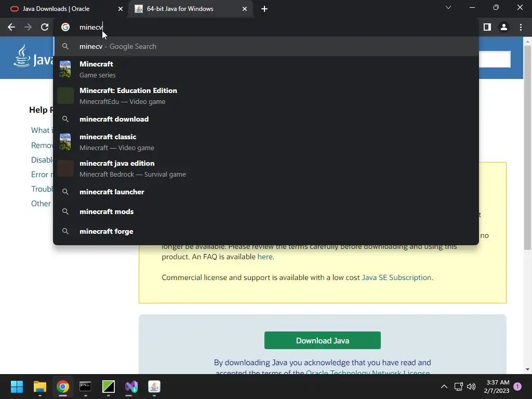Switch to the 64-bit Java for Windows tab
Viewport: 532px width, 399px height.
(190, 9)
